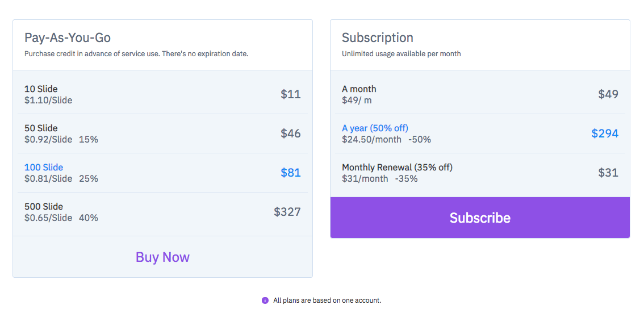644x309 pixels.
Task: Choose the 50 Slide credit plan
Action: pyautogui.click(x=162, y=133)
